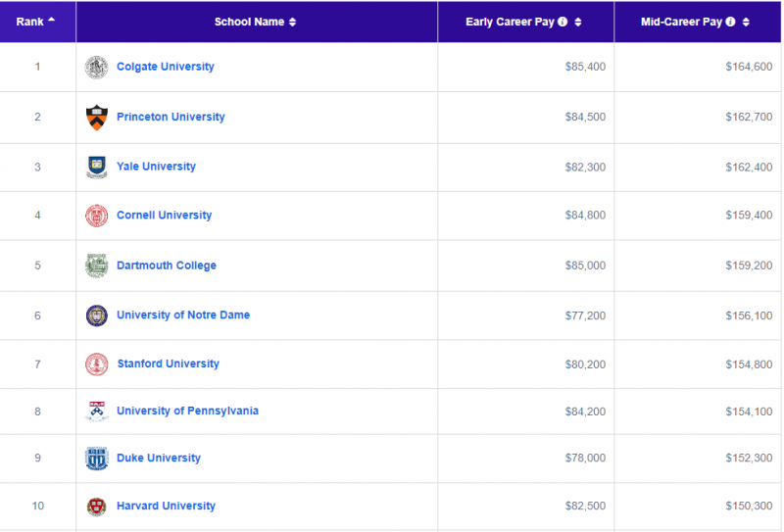The image size is (784, 532).
Task: Select the $85,400 early pay cell
Action: [526, 67]
